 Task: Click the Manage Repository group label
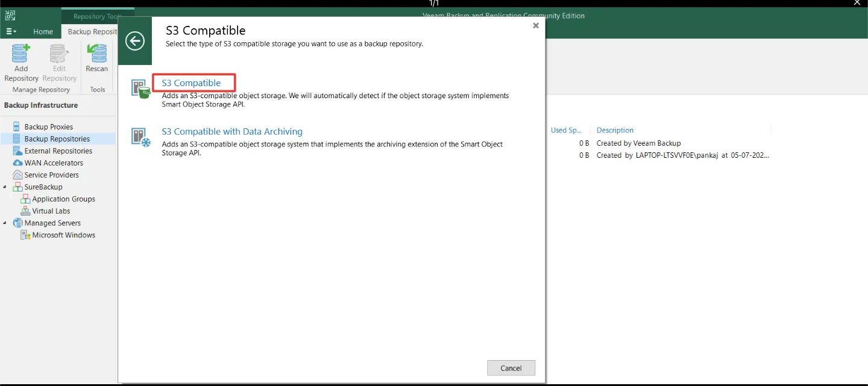(x=41, y=90)
